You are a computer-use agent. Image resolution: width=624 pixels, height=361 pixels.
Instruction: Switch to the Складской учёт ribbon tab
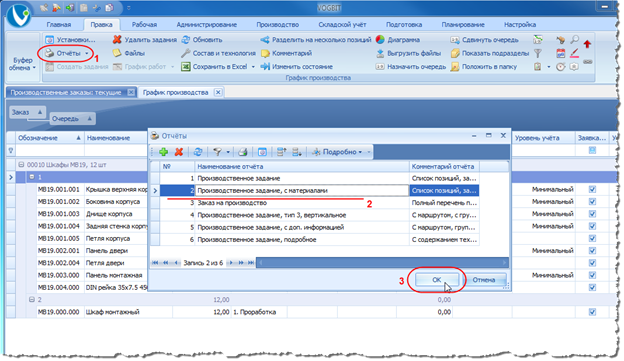click(x=342, y=25)
